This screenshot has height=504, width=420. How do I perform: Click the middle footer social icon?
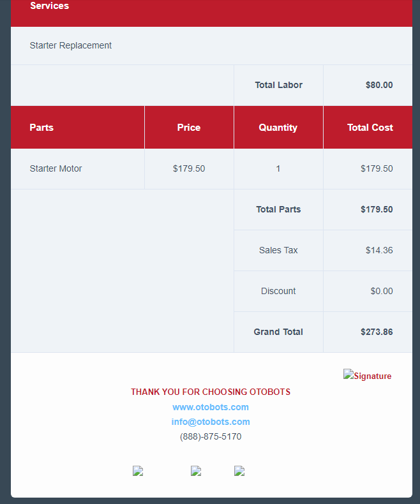pyautogui.click(x=196, y=471)
